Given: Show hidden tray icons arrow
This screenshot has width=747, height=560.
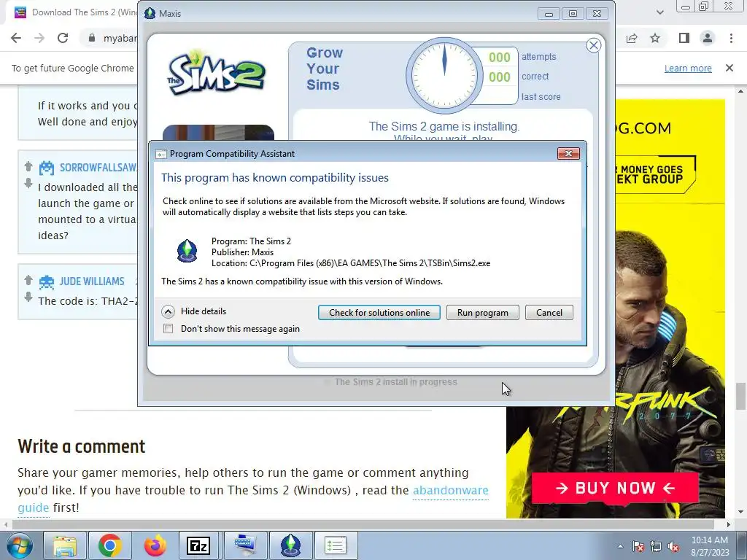Looking at the screenshot, I should [x=620, y=546].
